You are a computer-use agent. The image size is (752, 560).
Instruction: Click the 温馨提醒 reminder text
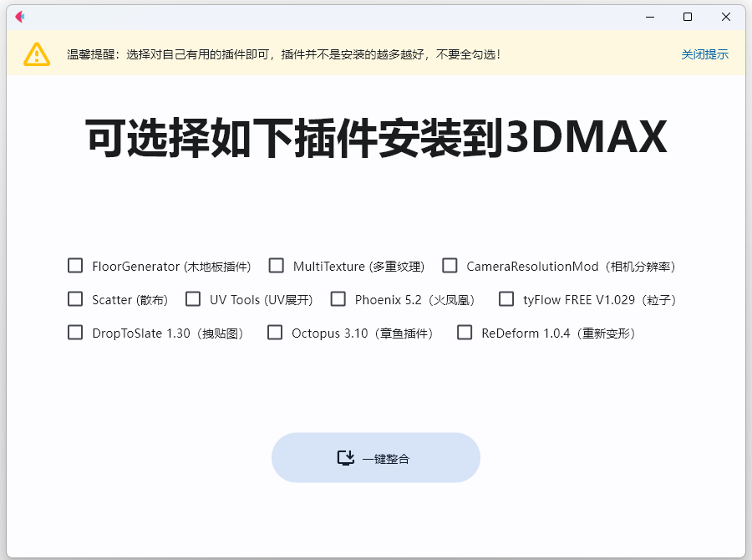pyautogui.click(x=283, y=54)
